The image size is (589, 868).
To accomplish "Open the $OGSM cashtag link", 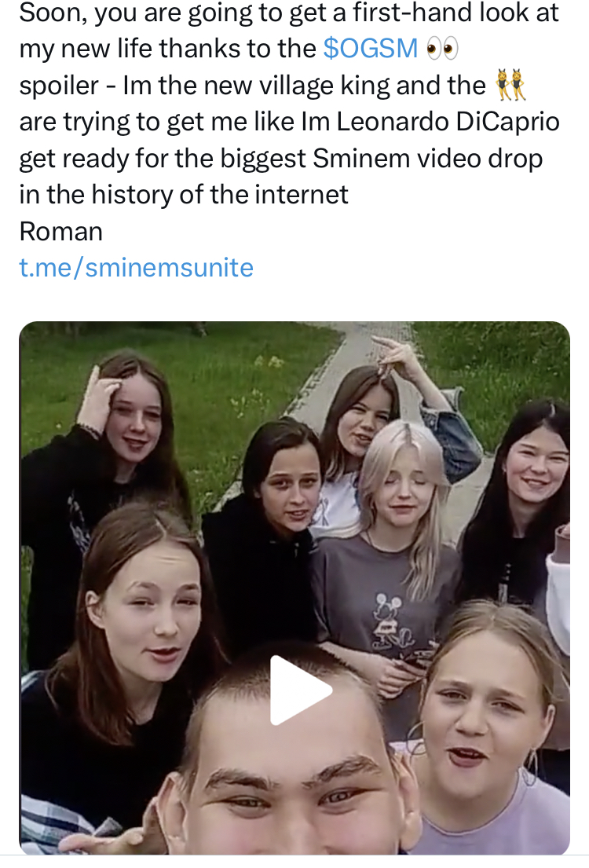I will coord(371,49).
